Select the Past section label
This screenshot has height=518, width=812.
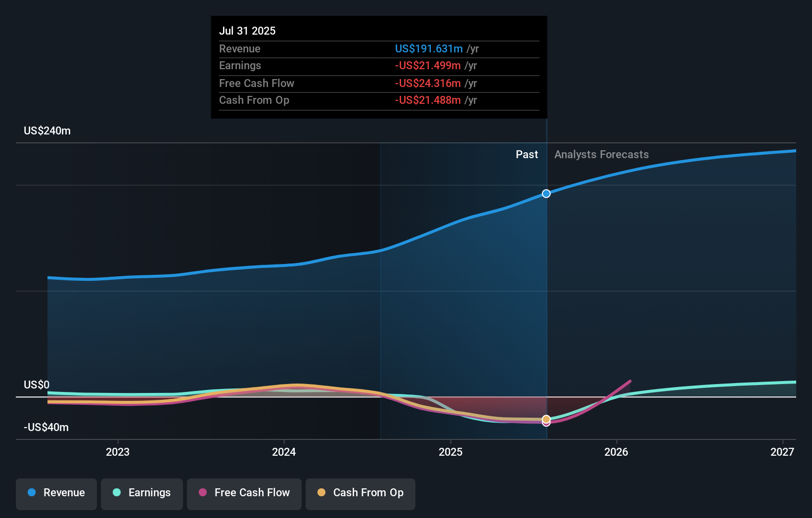pos(527,154)
